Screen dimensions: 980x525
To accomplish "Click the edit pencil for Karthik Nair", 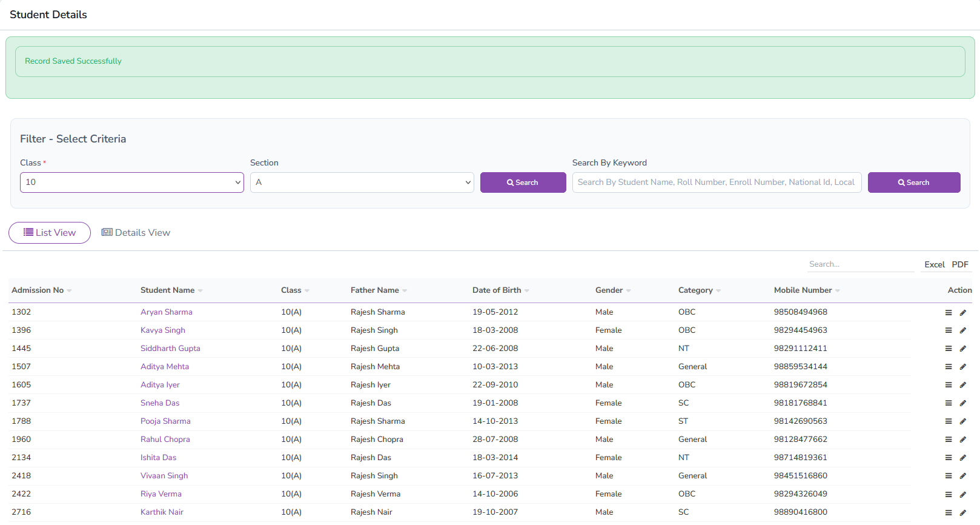I will coord(963,513).
